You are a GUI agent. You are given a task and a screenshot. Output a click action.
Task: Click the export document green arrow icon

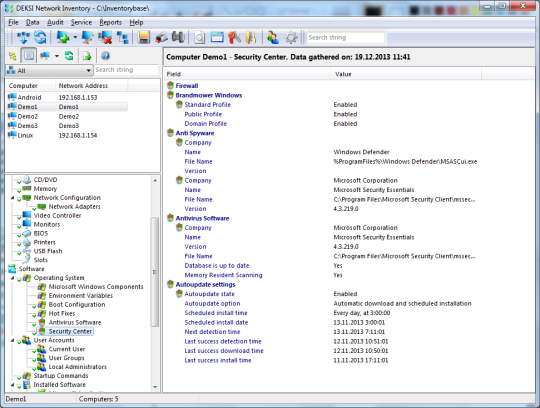pos(87,56)
